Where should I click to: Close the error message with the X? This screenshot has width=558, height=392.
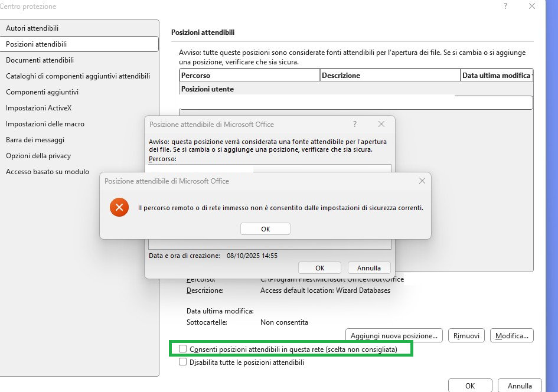click(422, 181)
